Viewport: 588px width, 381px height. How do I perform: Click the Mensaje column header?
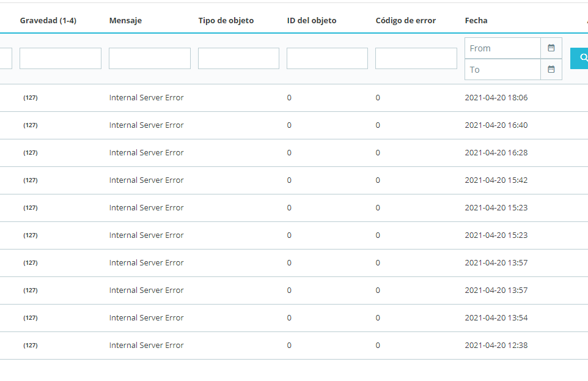(x=125, y=21)
